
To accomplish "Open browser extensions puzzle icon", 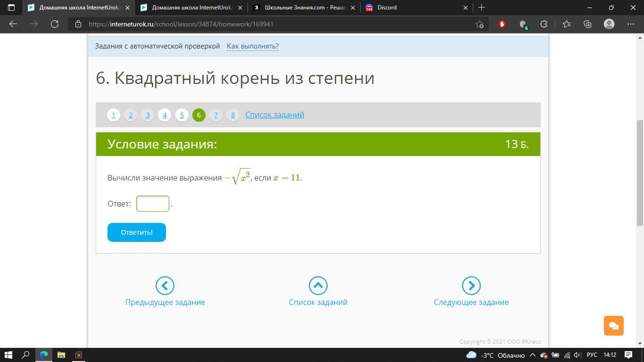I will point(544,24).
